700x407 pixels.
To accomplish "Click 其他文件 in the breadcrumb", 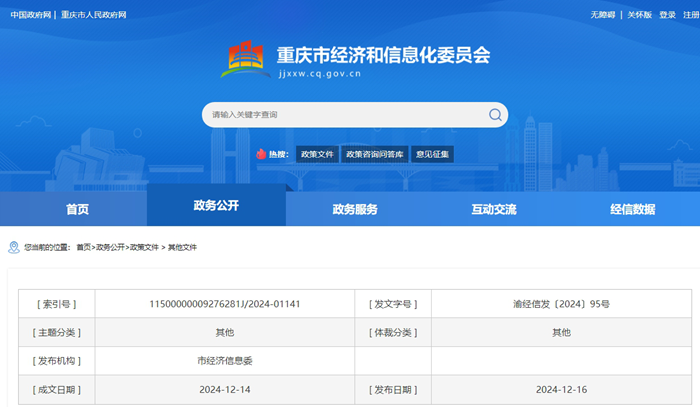I will click(182, 247).
